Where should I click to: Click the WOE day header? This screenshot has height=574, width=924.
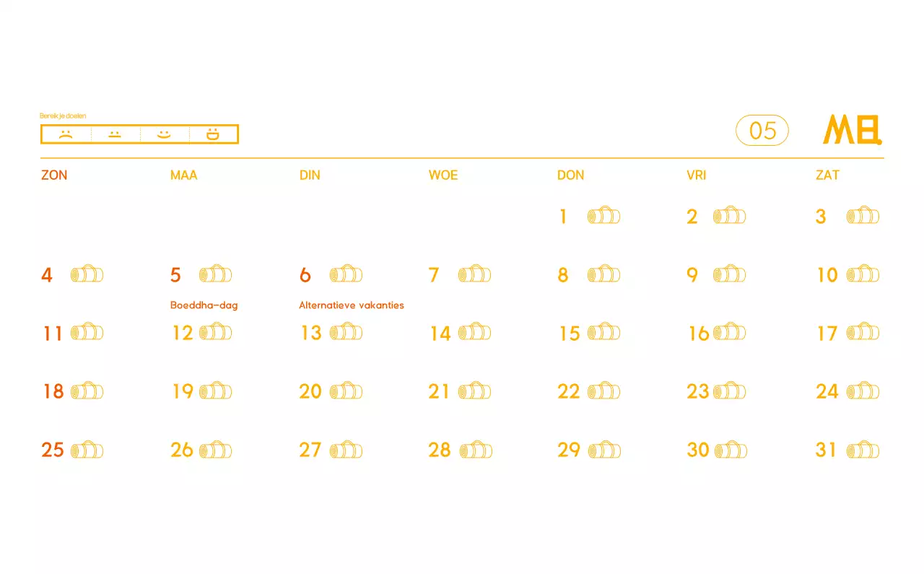point(443,175)
